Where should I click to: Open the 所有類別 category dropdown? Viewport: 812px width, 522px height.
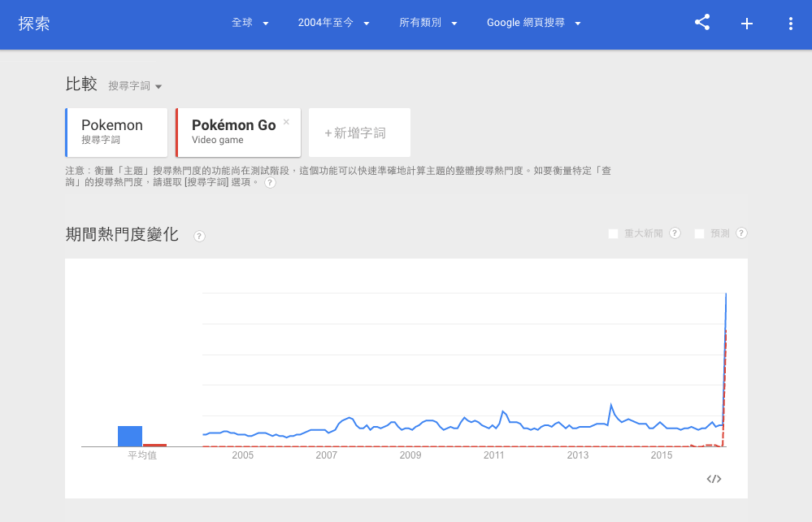428,23
